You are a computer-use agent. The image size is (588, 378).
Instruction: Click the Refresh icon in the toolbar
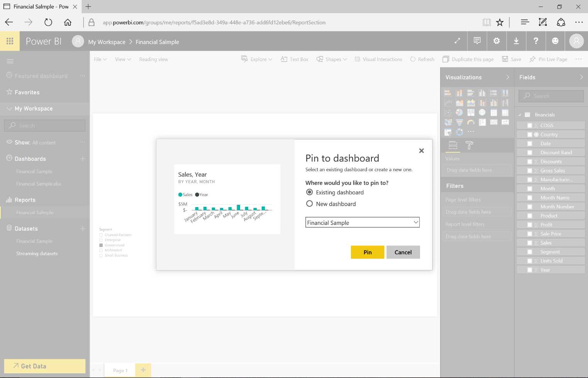422,59
